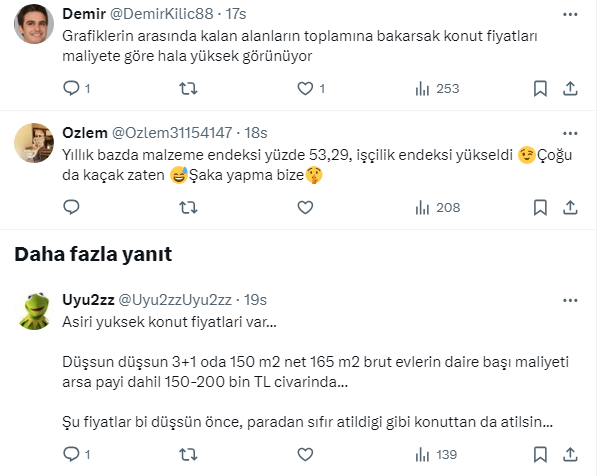This screenshot has width=602, height=476.
Task: Open Ozlem's profile picture
Action: pos(36,143)
